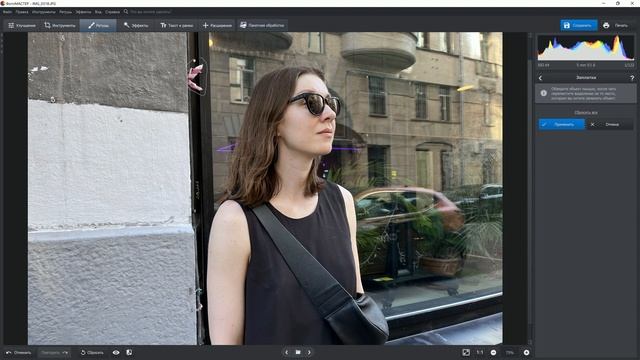
Task: Open the Расширения tab
Action: click(217, 25)
